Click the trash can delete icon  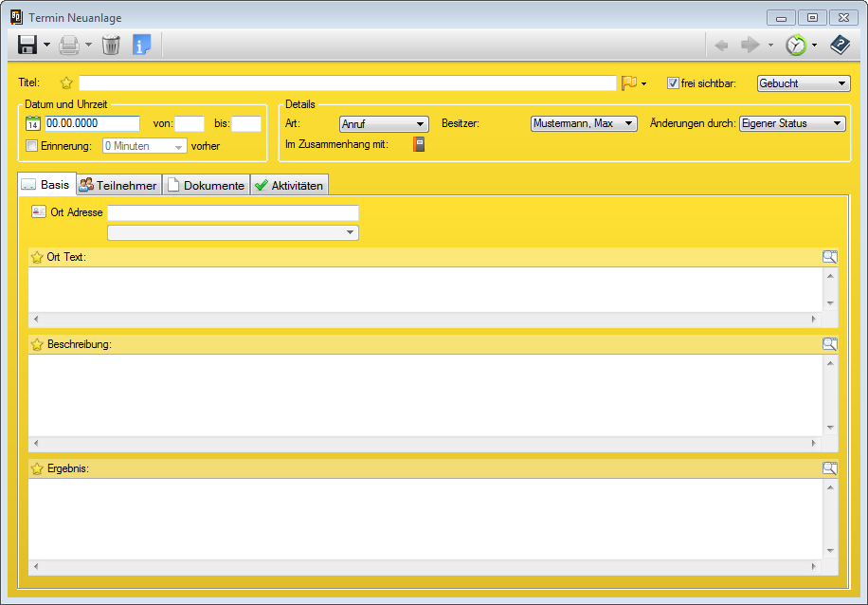point(111,45)
